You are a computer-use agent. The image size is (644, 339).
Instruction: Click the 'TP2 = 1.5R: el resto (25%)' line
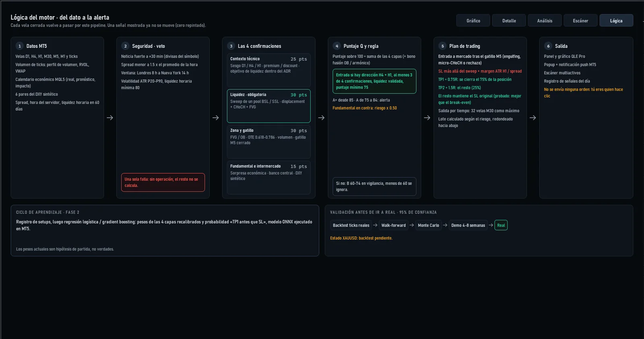(x=460, y=88)
